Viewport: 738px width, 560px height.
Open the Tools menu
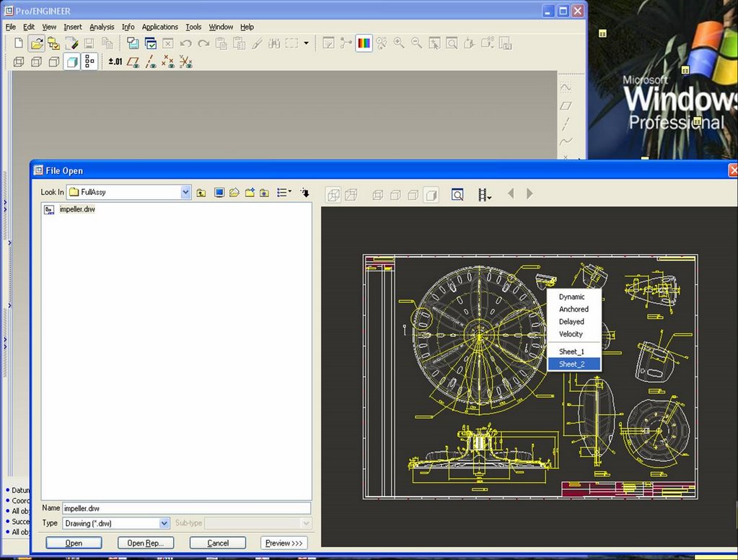point(193,27)
